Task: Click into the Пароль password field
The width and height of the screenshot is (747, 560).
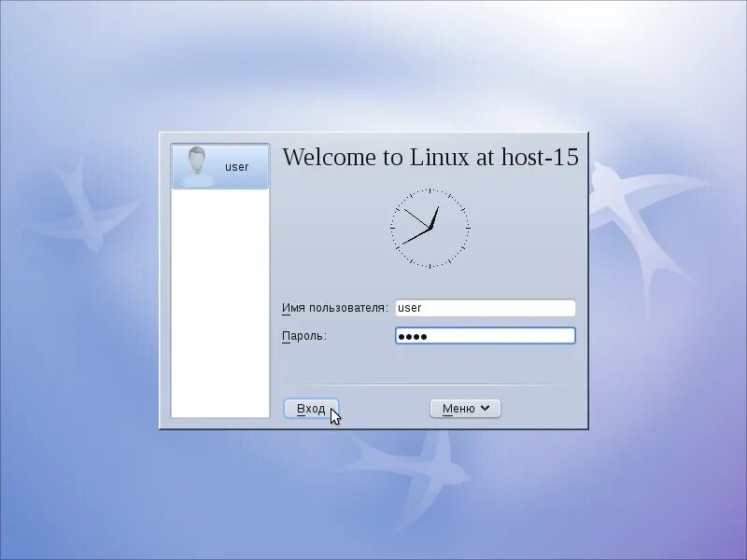Action: 485,336
